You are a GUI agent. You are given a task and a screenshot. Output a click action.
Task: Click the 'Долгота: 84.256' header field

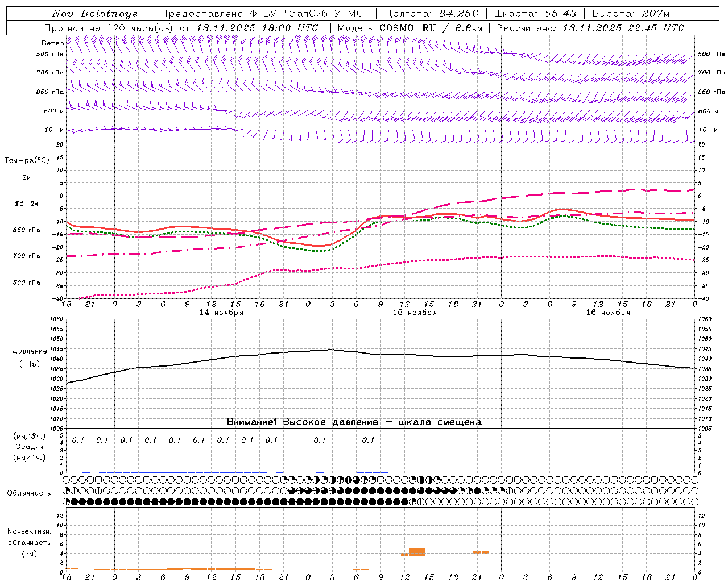coord(432,14)
